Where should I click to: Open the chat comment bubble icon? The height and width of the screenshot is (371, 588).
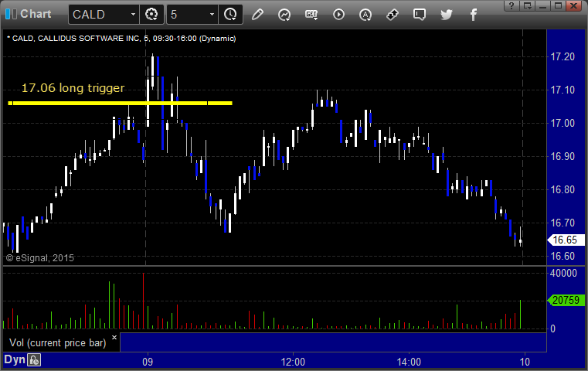click(x=420, y=15)
